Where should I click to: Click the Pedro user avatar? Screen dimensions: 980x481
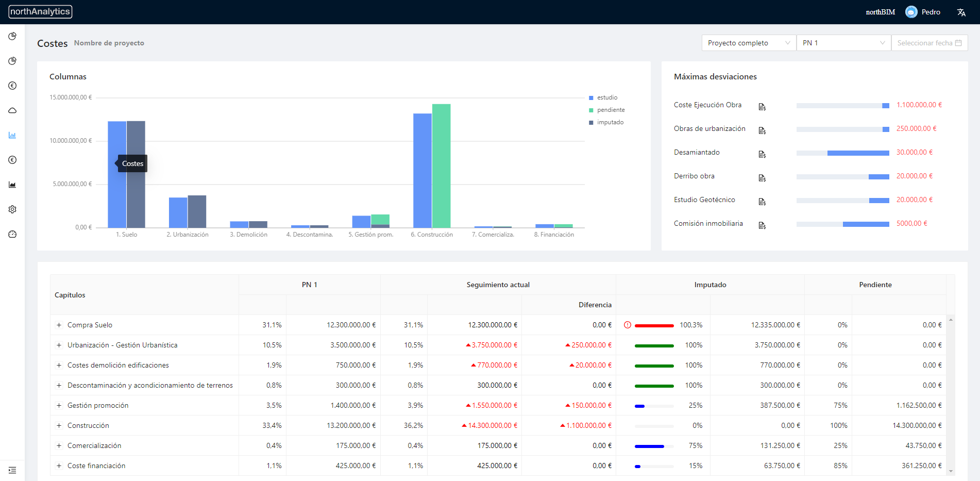pos(911,12)
